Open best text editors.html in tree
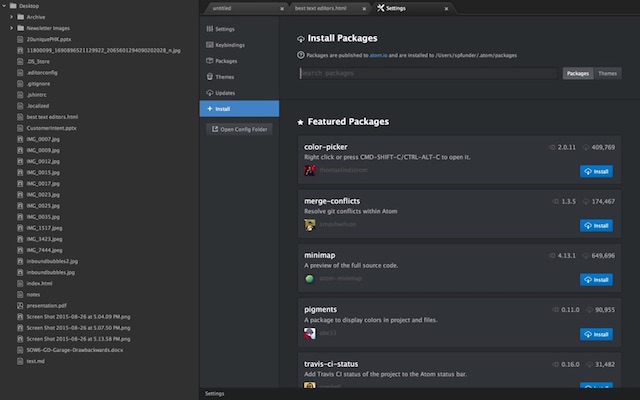Image resolution: width=640 pixels, height=400 pixels. 52,117
